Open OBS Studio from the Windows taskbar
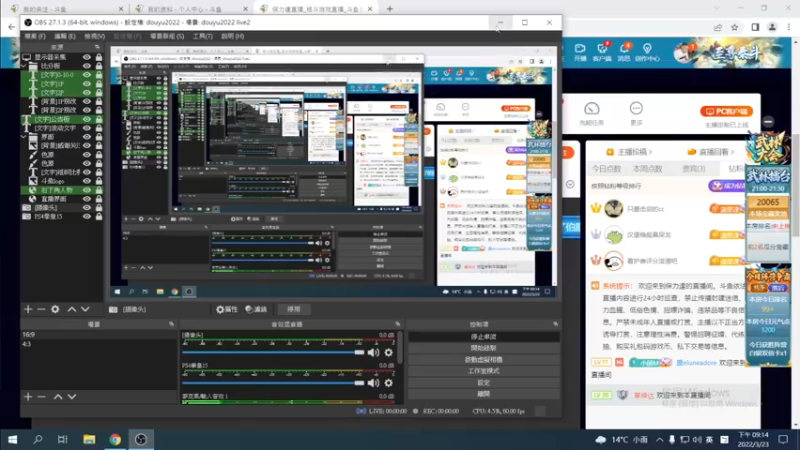 pos(141,439)
